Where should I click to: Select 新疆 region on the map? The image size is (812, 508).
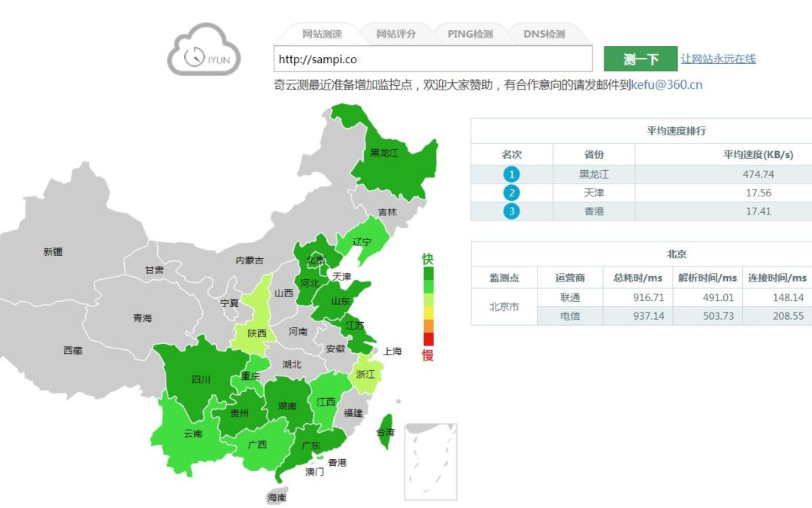[x=53, y=251]
